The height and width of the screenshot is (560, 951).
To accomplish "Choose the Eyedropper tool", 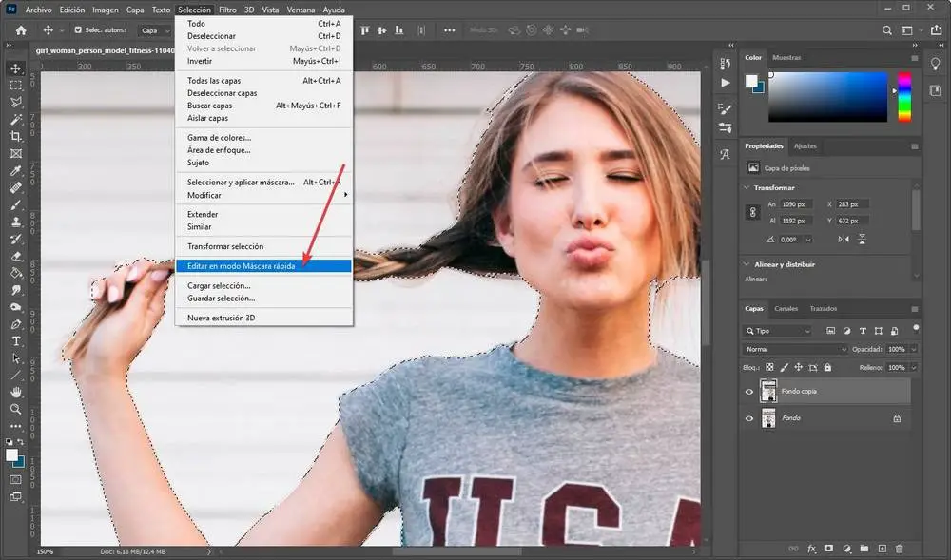I will click(16, 171).
